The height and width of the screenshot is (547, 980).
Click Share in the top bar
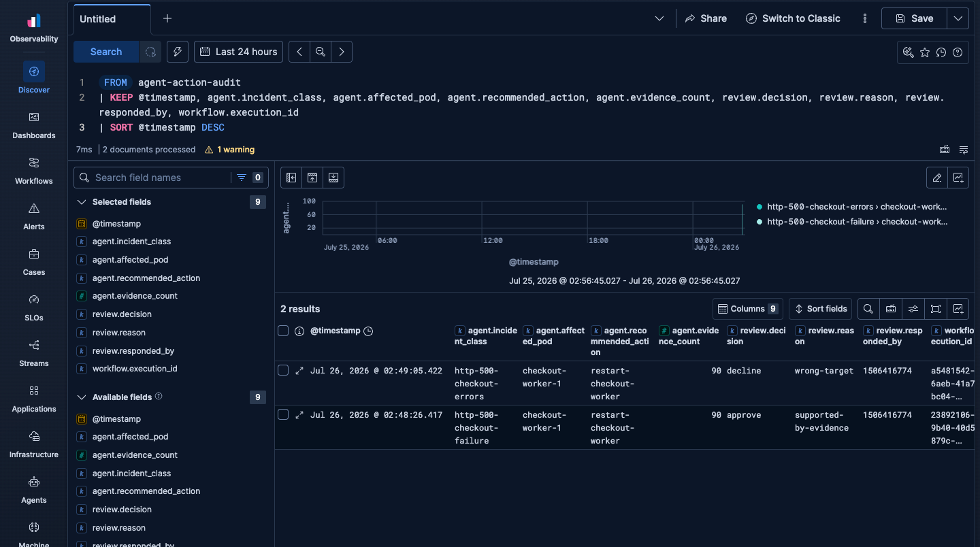point(706,18)
